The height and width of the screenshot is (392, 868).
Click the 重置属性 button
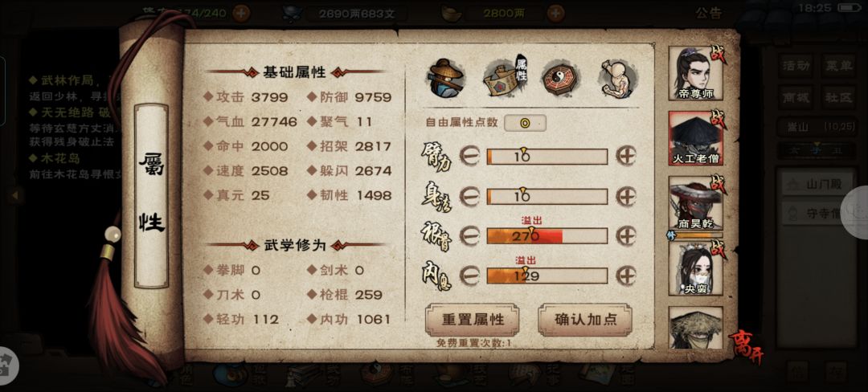coord(473,320)
